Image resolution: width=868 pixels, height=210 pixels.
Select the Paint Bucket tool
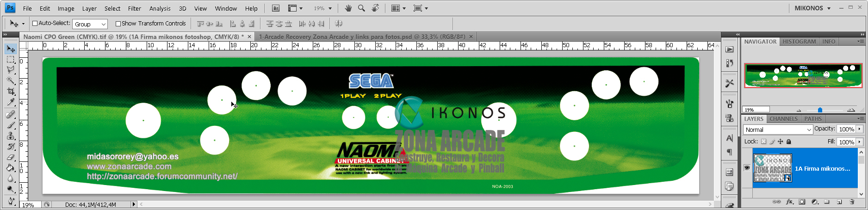point(11,168)
